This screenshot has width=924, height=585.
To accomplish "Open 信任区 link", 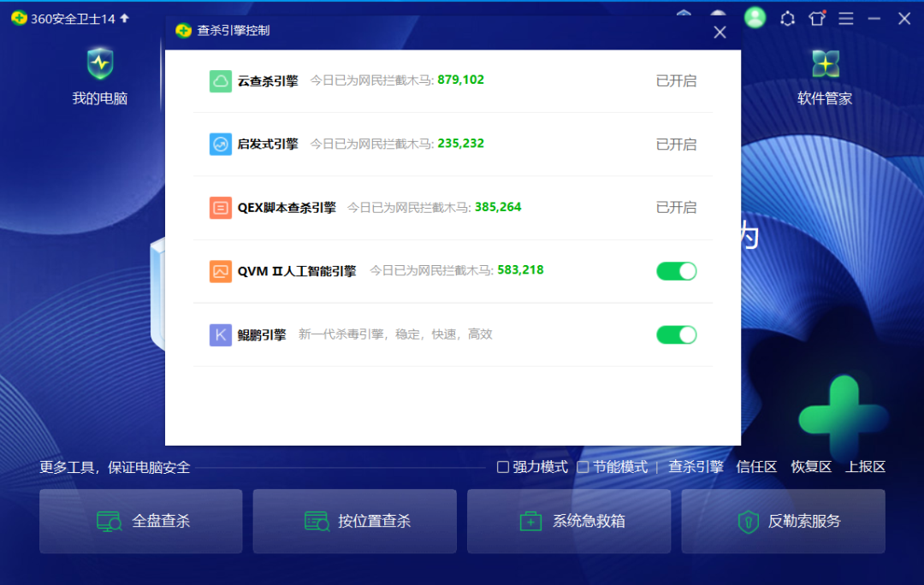I will click(x=756, y=467).
